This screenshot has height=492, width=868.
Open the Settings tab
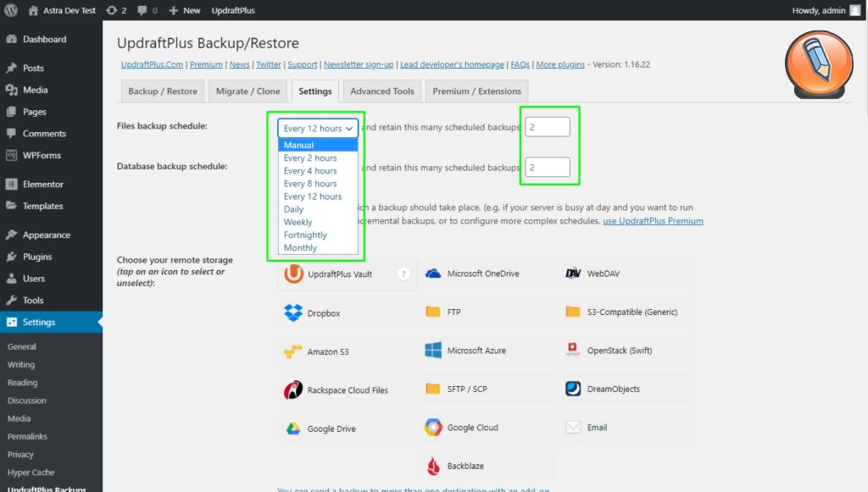pyautogui.click(x=315, y=91)
